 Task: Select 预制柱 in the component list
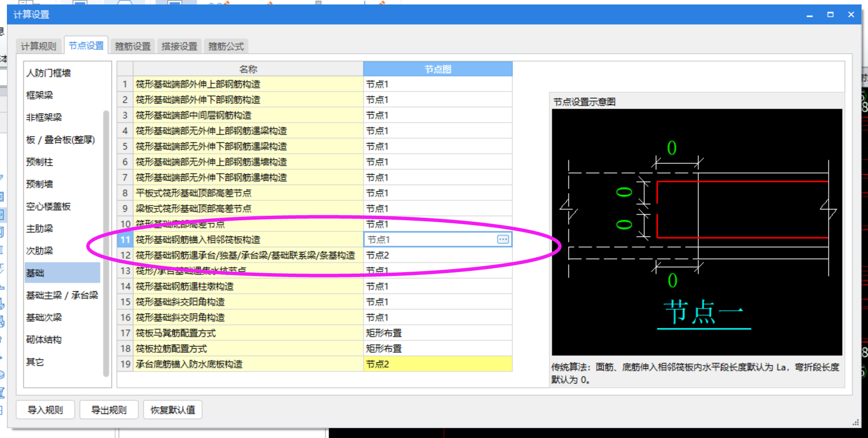(39, 162)
